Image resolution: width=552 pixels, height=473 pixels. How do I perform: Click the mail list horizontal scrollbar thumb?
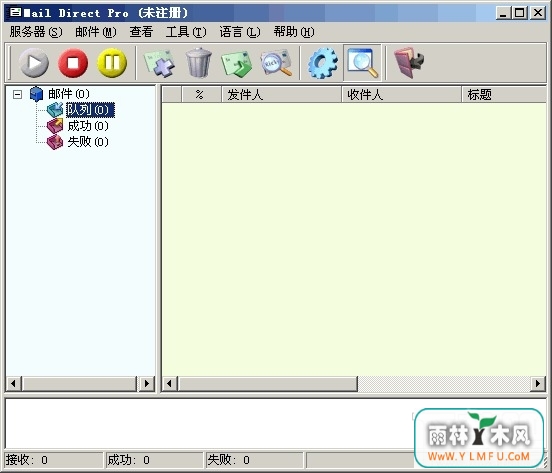267,383
